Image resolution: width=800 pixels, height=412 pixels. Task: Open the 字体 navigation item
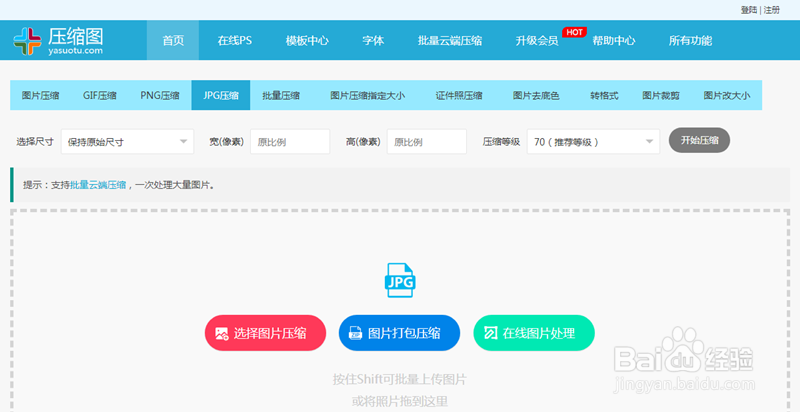pos(373,41)
